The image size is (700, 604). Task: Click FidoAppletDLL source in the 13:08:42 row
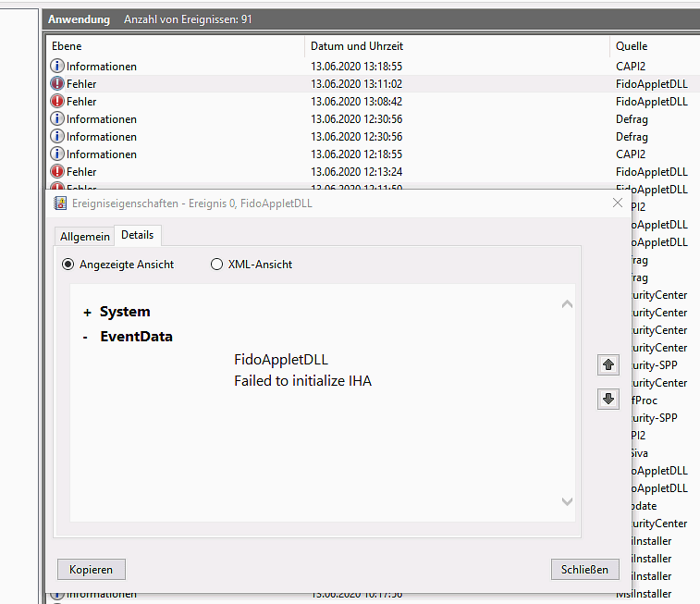point(651,102)
